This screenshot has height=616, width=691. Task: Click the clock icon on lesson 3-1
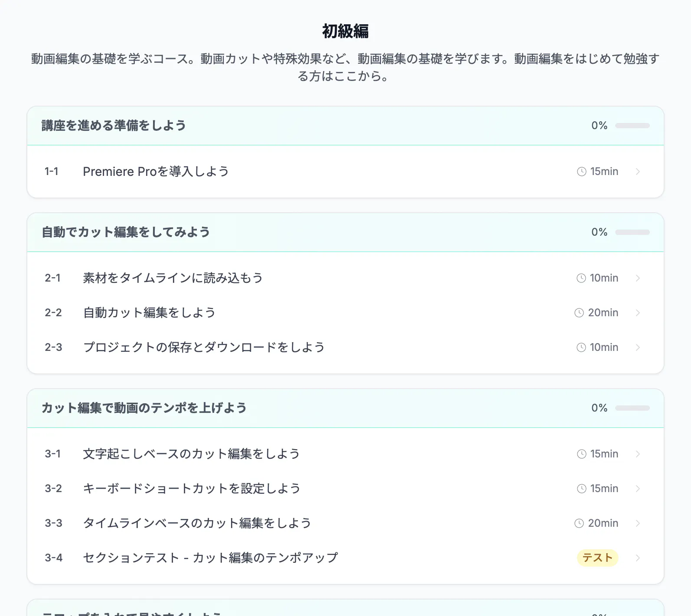pyautogui.click(x=581, y=454)
